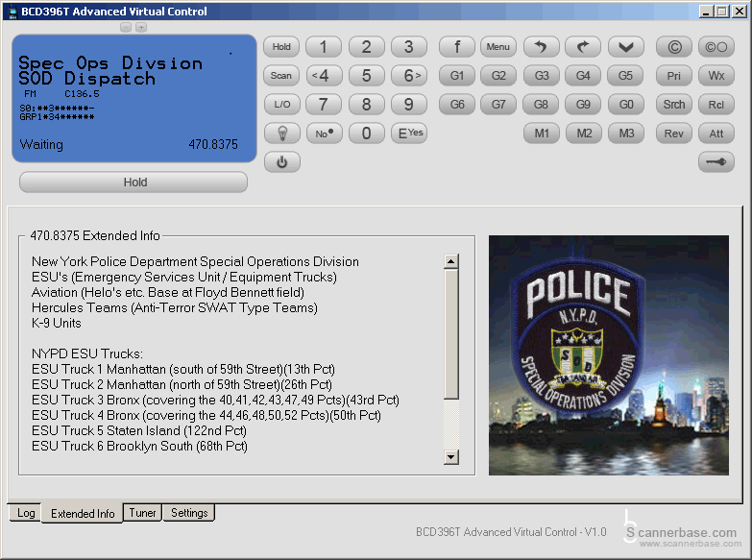Image resolution: width=752 pixels, height=560 pixels.
Task: Click keypad left arrow 4 key
Action: click(x=325, y=75)
